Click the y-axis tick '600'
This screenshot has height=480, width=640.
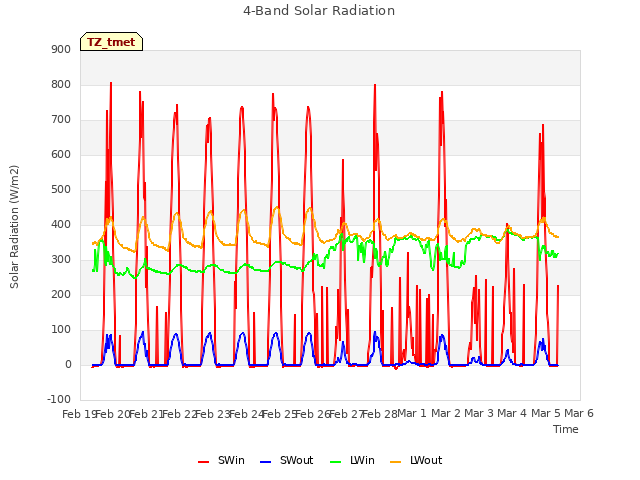[61, 154]
